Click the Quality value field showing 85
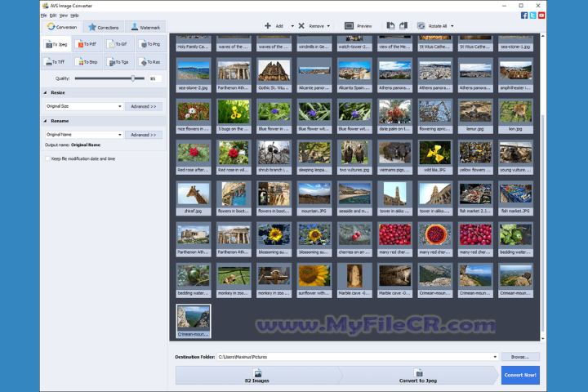 point(155,78)
